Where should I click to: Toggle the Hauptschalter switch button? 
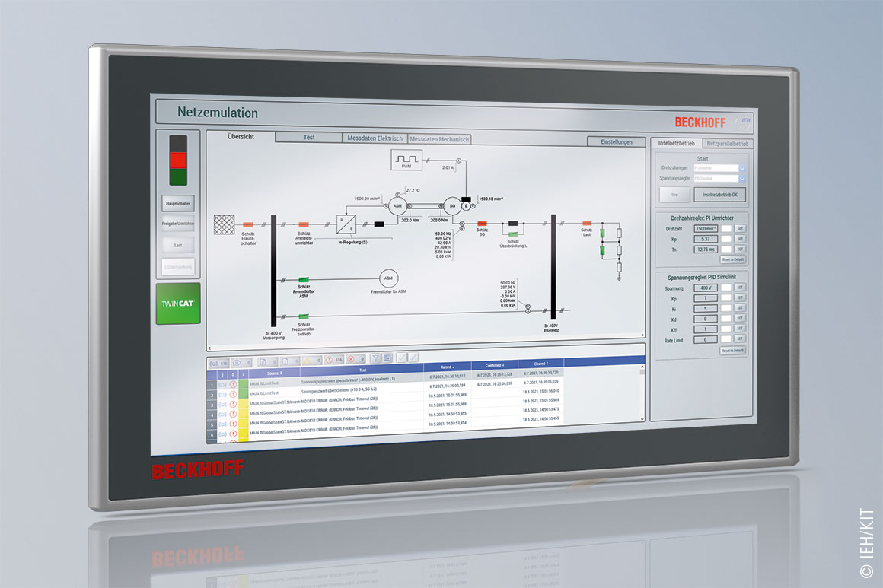coord(177,203)
